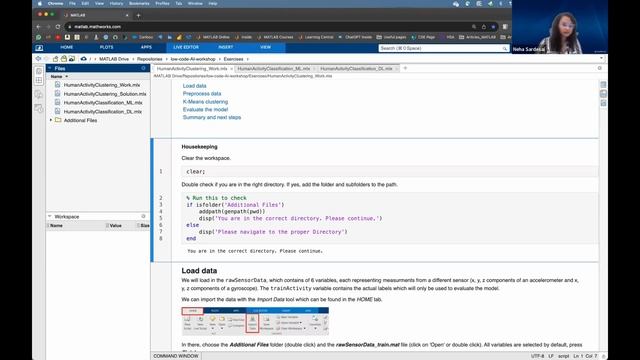Open the Apple menu
The width and height of the screenshot is (640, 360).
tap(40, 3)
